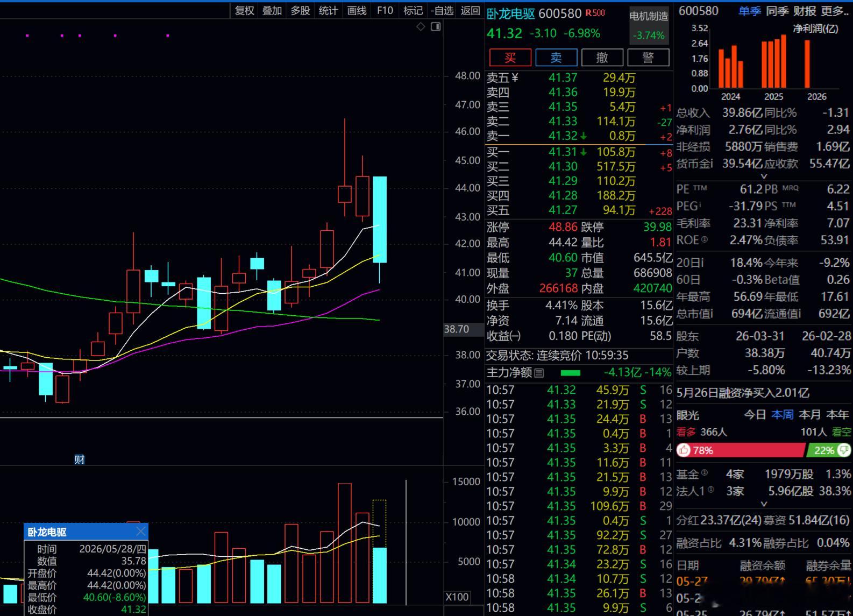Click the latest cyan volume bar
Image resolution: width=853 pixels, height=616 pixels.
pos(380,576)
